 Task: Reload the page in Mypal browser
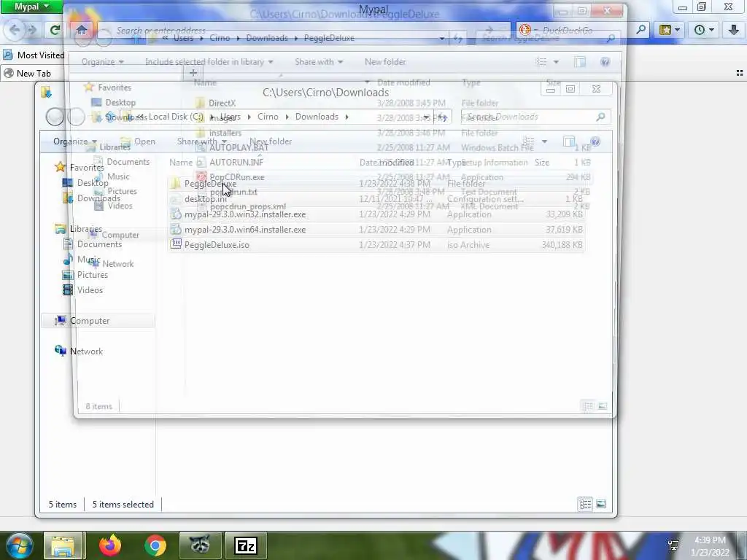tap(55, 30)
